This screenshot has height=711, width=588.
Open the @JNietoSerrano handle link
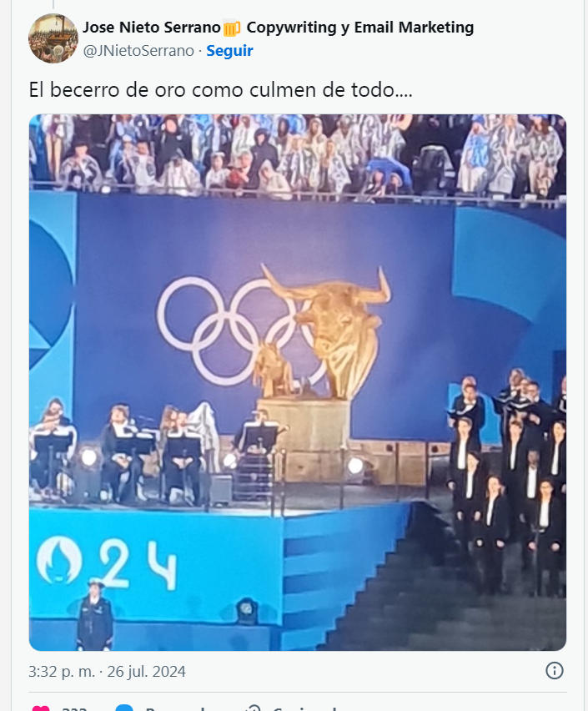(x=138, y=50)
